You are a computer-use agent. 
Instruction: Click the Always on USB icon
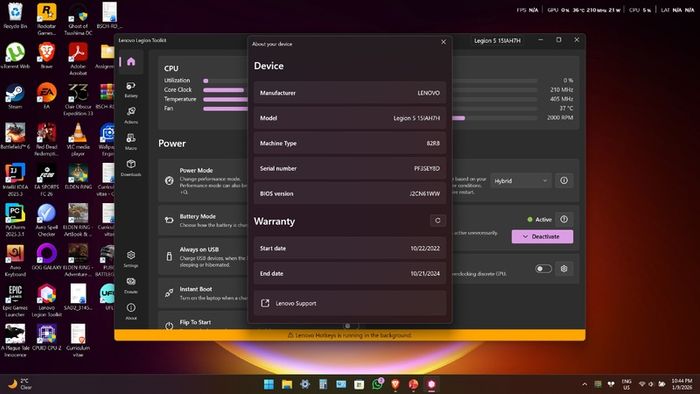(169, 256)
